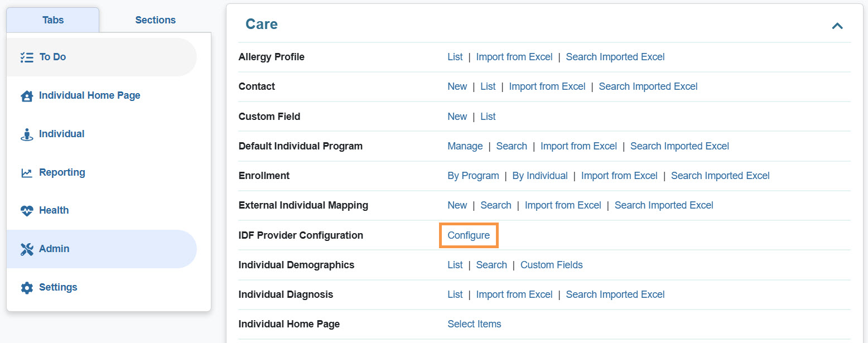Screen dimensions: 868x343
Task: Collapse the Care section chevron
Action: (x=837, y=26)
